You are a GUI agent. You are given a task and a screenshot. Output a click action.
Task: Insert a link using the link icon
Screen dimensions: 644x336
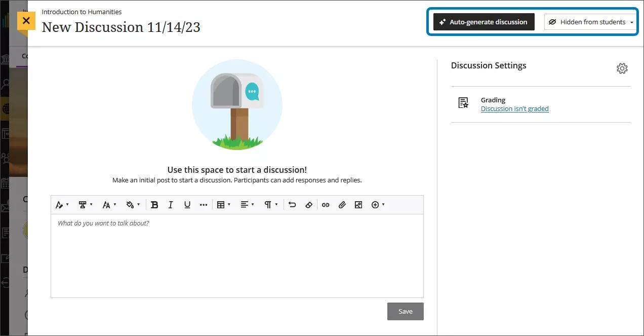(x=326, y=204)
